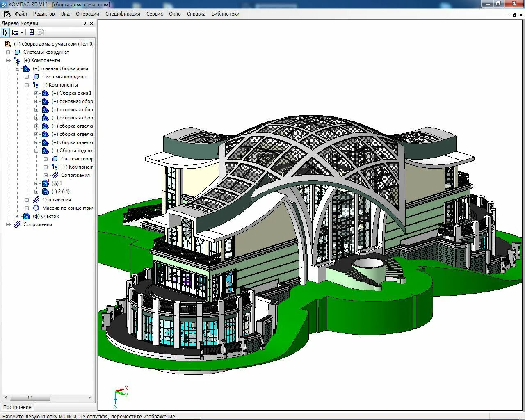This screenshot has height=420, width=525.
Task: Pin the 'Дерево модели' panel with pushpin
Action: 85,23
